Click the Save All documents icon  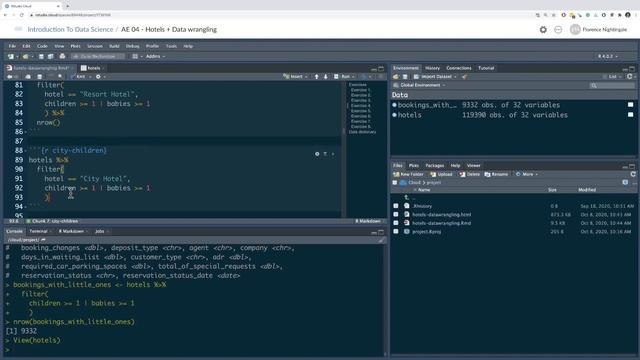(51, 56)
